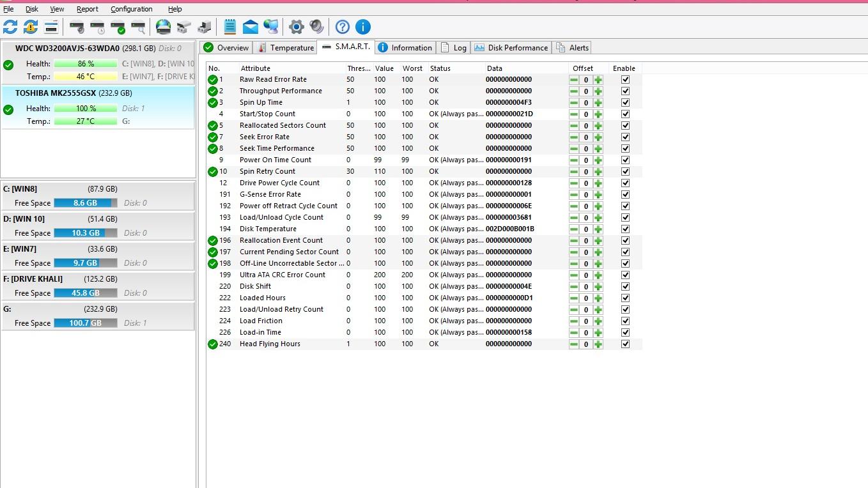Viewport: 868px width, 488px height.
Task: Click the disk with green checkmark toolbar icon
Action: coord(118,27)
